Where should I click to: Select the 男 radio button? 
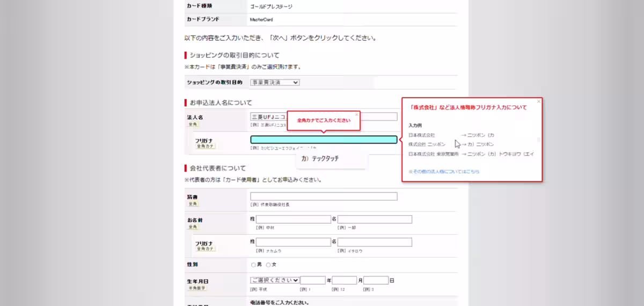pos(253,265)
